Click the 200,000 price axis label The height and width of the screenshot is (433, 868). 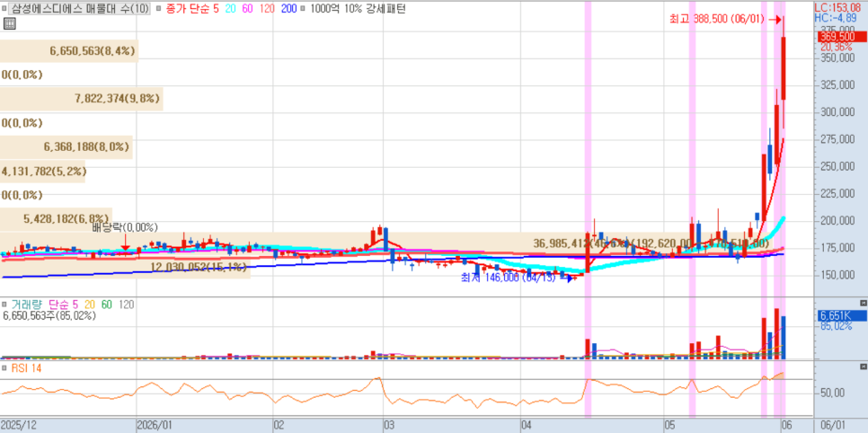(x=840, y=220)
